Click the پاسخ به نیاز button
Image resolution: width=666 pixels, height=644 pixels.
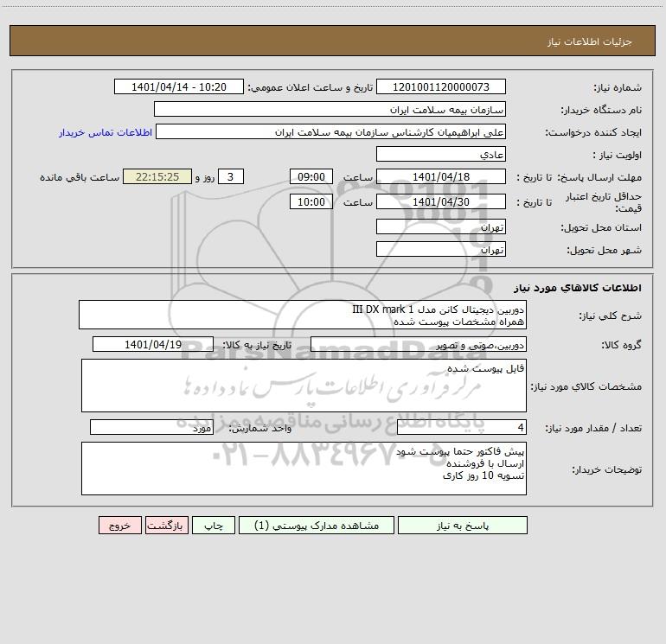pos(463,525)
